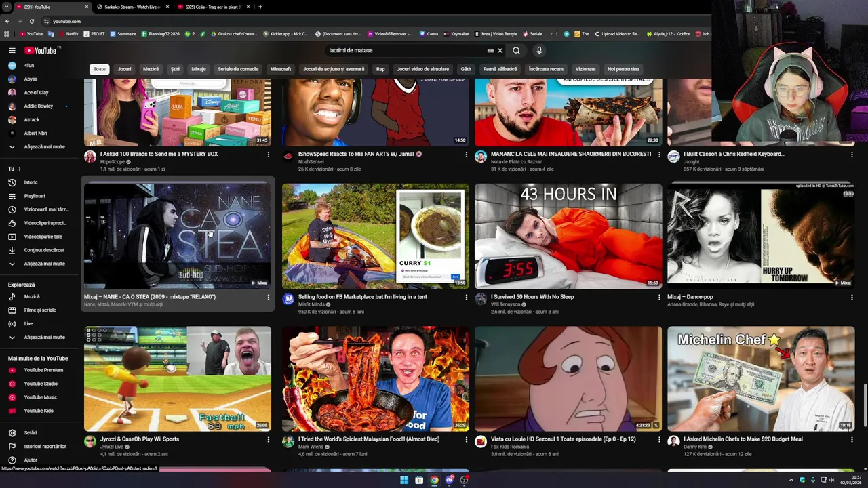The image size is (868, 488).
Task: Click Windows Start button in taskbar
Action: pyautogui.click(x=404, y=480)
